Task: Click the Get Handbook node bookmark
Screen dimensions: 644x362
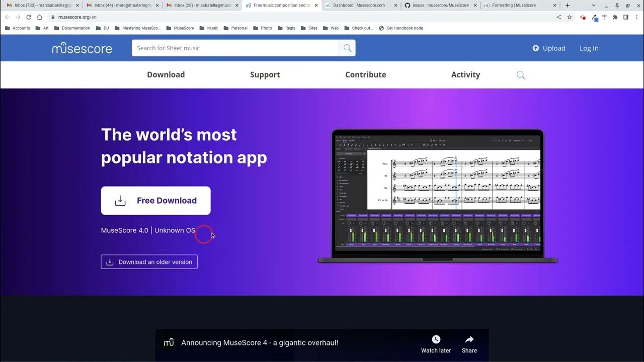Action: (x=401, y=28)
